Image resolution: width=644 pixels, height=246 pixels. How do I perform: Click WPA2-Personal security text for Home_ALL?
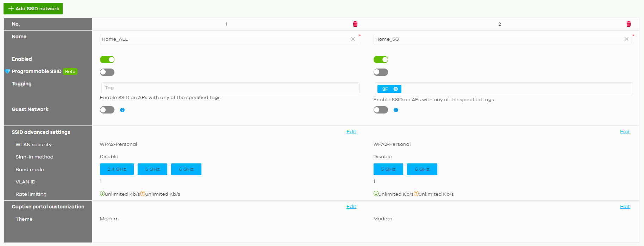pos(119,144)
